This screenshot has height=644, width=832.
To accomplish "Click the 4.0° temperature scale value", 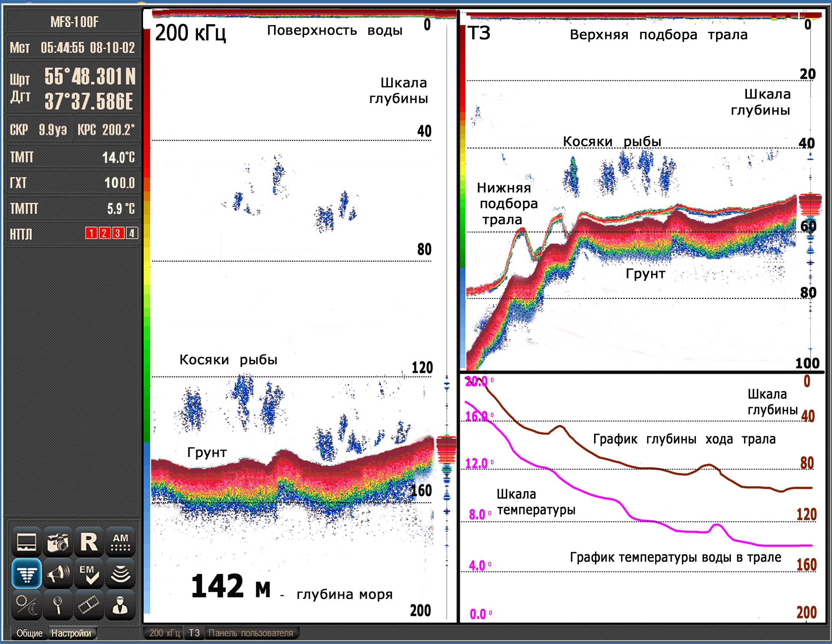I will [x=480, y=566].
